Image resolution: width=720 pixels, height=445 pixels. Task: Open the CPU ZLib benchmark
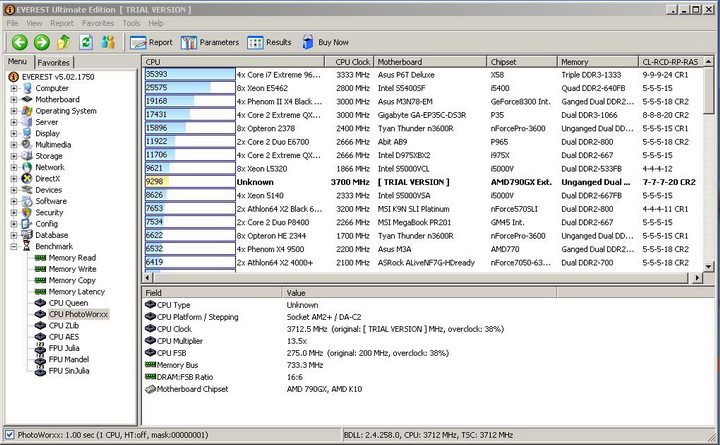[64, 326]
